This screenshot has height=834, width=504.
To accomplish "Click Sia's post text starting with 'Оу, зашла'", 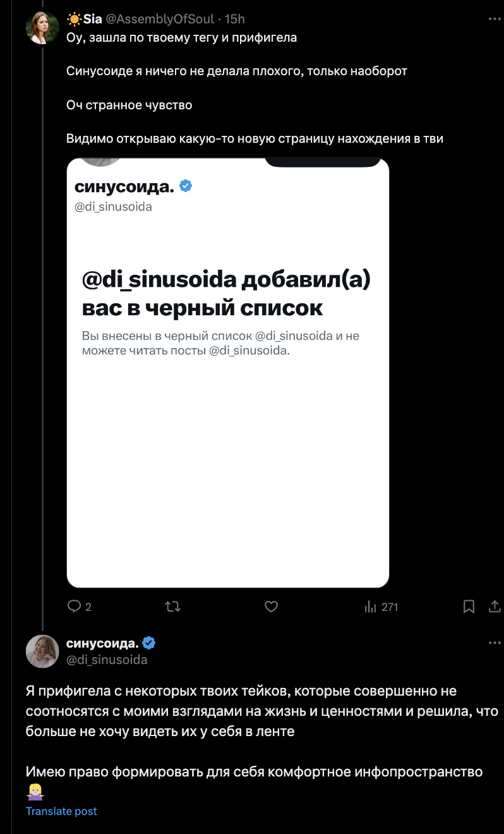I will coord(182,37).
